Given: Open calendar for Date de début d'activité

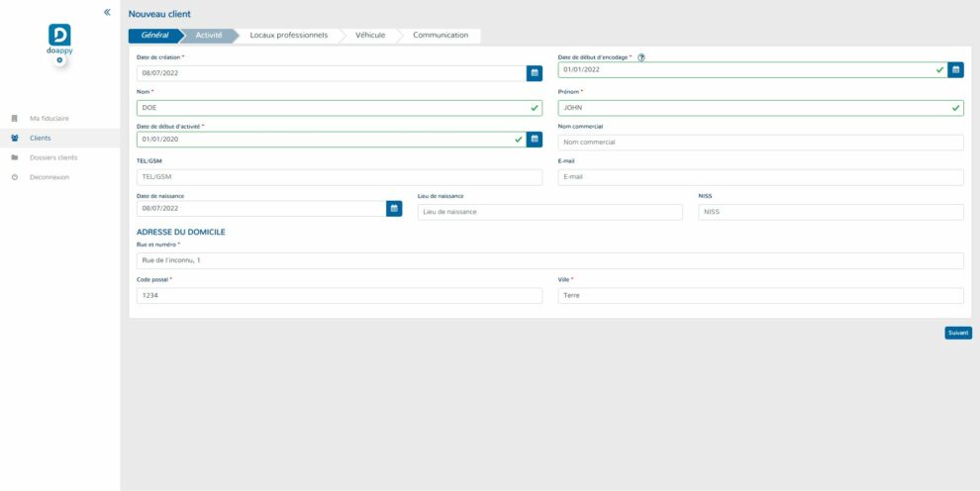Looking at the screenshot, I should point(534,140).
